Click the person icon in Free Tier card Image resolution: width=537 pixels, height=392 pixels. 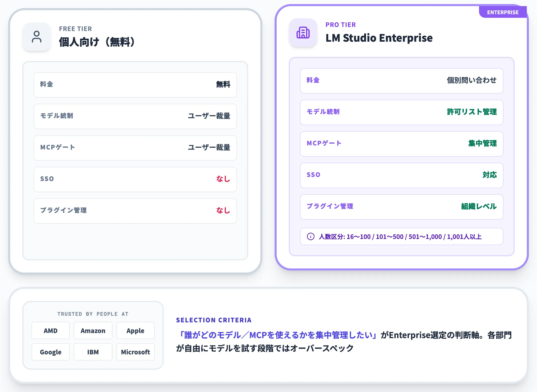click(x=37, y=37)
